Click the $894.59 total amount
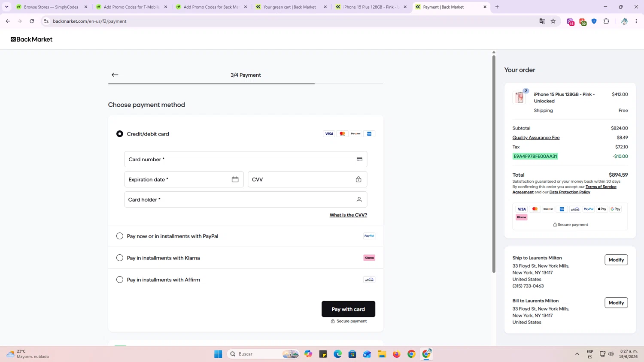Image resolution: width=644 pixels, height=362 pixels. 618,175
